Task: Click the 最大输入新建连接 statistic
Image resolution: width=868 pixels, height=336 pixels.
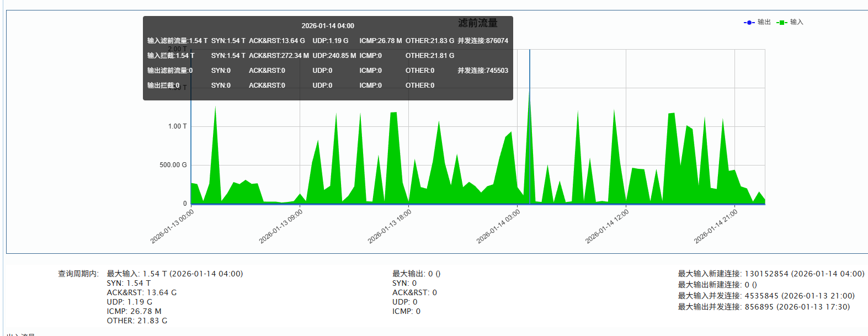Action: pyautogui.click(x=771, y=274)
